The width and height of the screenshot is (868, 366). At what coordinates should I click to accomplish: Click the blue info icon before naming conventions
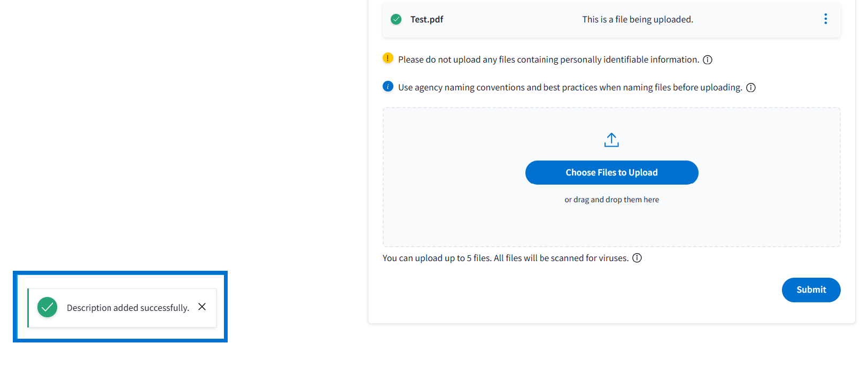pyautogui.click(x=388, y=87)
